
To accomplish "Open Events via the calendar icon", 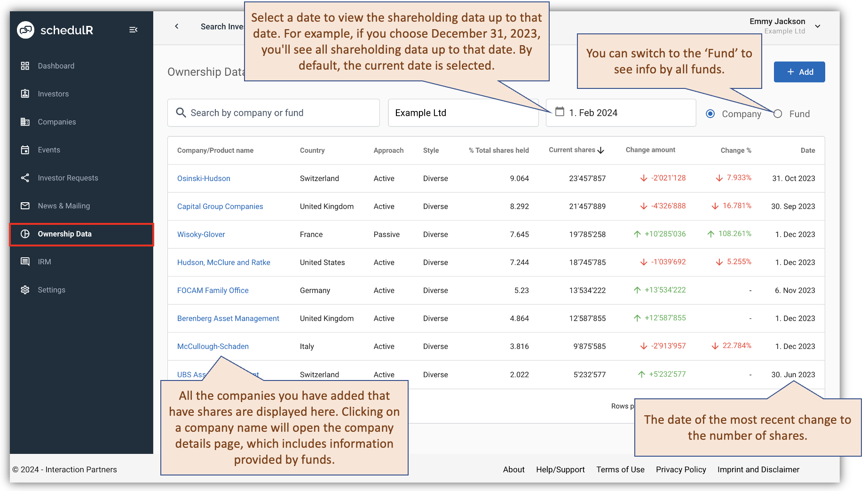I will pos(25,150).
